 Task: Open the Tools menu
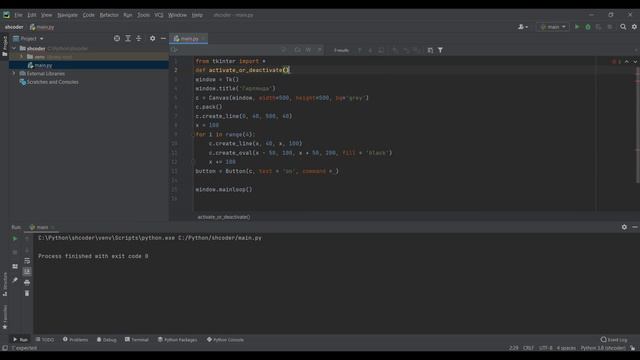pos(143,15)
